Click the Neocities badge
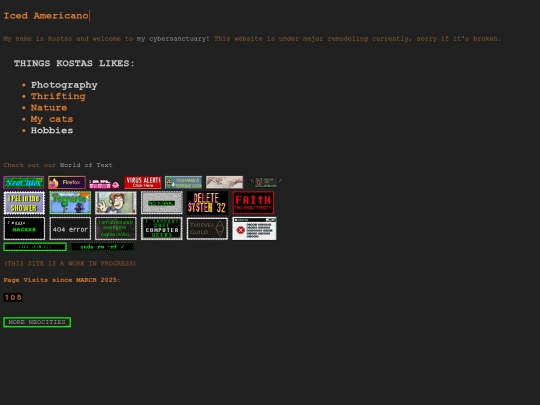 click(24, 183)
